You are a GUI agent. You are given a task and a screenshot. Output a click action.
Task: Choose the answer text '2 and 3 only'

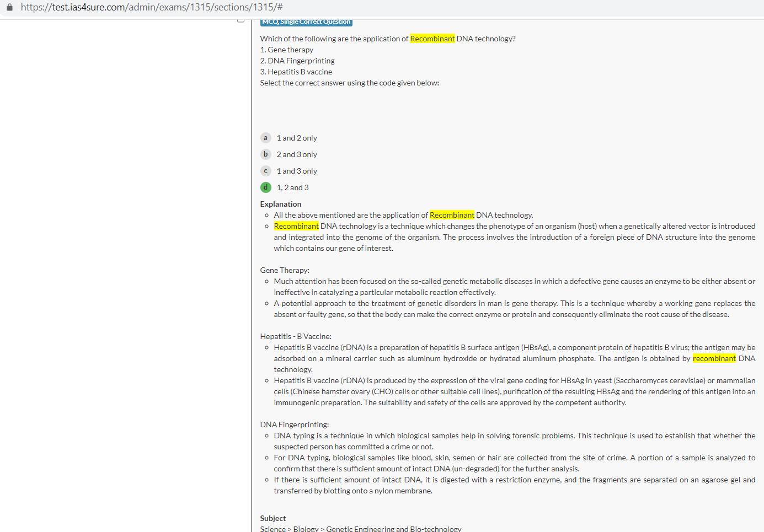pos(297,154)
